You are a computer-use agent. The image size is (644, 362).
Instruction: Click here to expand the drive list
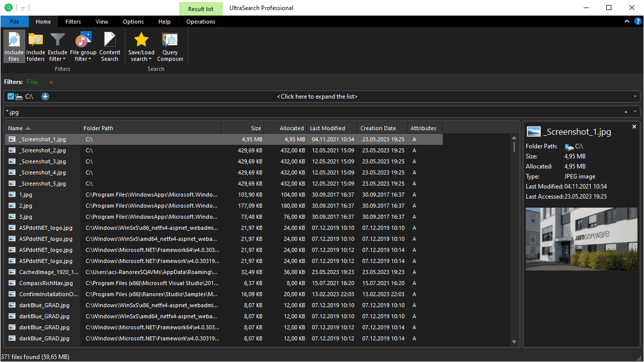pos(317,97)
